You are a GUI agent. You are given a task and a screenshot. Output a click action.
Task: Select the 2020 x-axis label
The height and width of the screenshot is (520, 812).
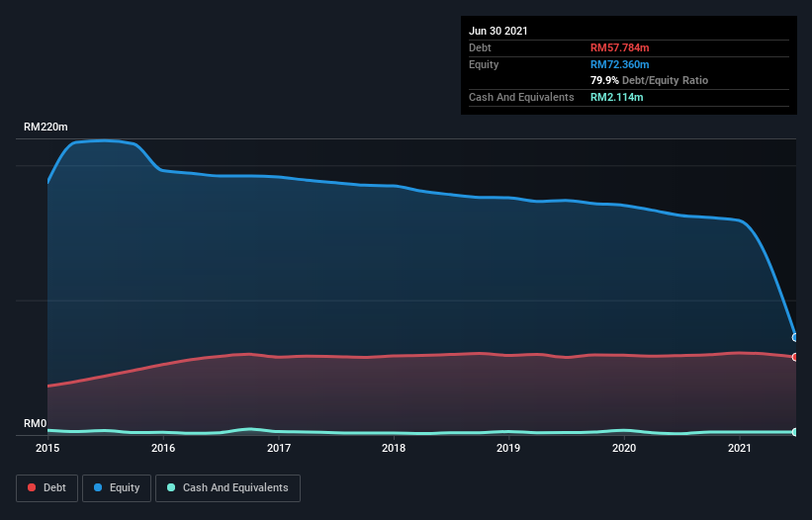pyautogui.click(x=624, y=448)
